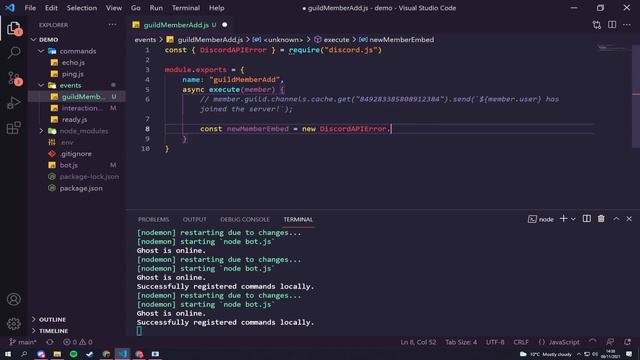Select guildMemberAdd.js in explorer tree
Screen dimensions: 640x360
77,97
